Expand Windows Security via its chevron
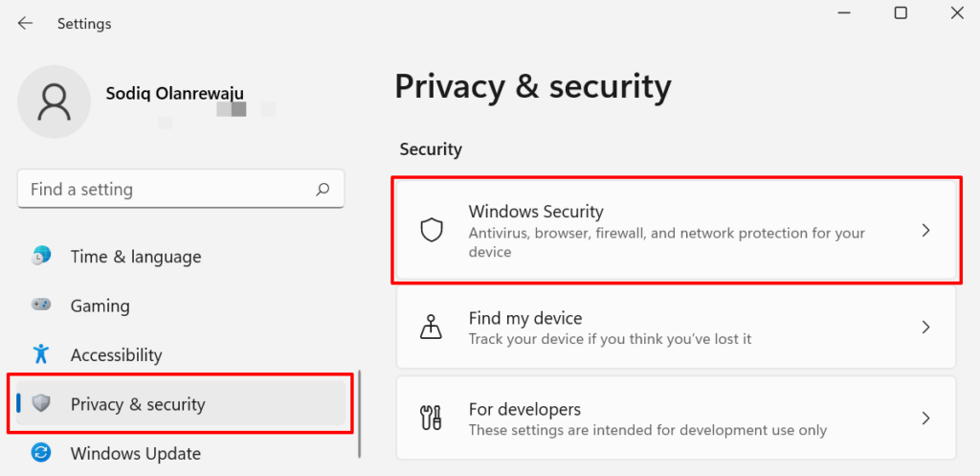The height and width of the screenshot is (476, 980). point(925,231)
